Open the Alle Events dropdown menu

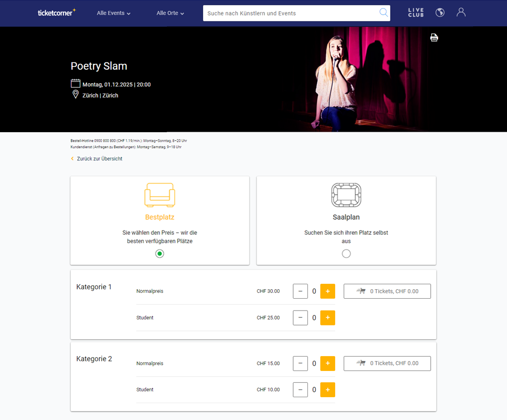coord(113,13)
